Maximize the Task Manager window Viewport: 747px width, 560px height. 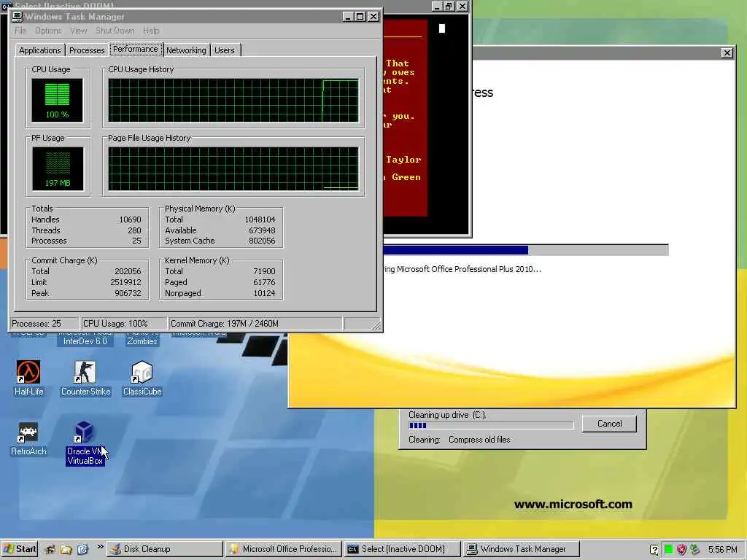360,17
